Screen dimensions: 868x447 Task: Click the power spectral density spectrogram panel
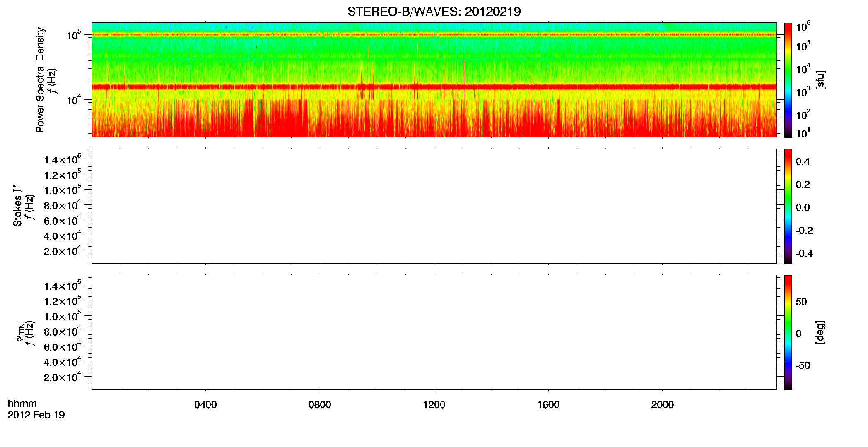pyautogui.click(x=434, y=80)
